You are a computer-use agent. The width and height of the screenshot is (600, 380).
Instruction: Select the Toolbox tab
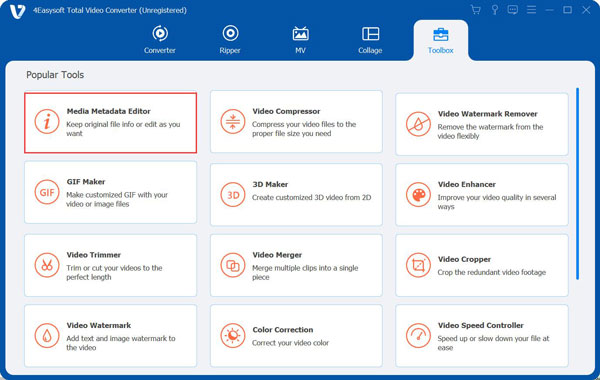(x=440, y=41)
